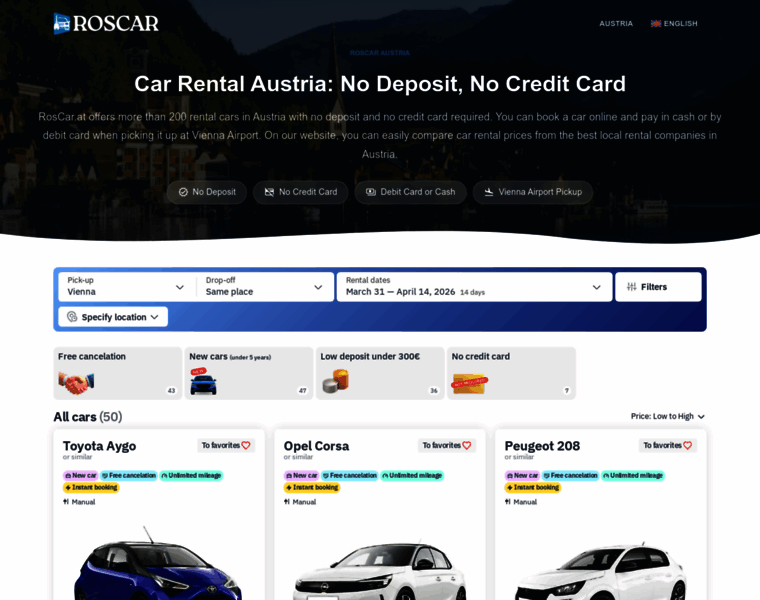This screenshot has height=600, width=760.
Task: Click the handshake Free cancelation icon
Action: point(75,382)
